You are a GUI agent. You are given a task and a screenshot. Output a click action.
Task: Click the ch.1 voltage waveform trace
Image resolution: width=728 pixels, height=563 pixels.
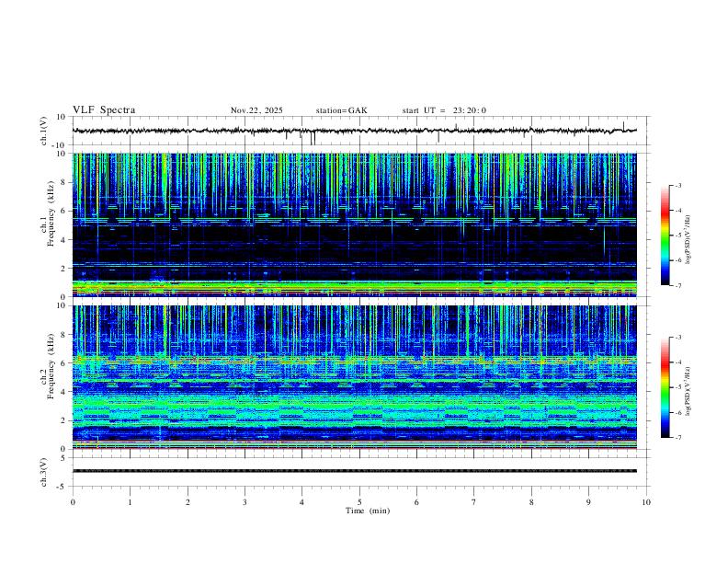[354, 131]
